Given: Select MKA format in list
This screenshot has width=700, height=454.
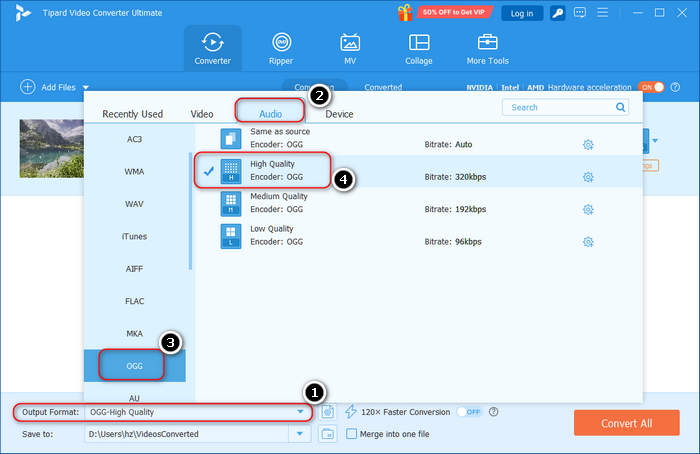Looking at the screenshot, I should click(134, 333).
